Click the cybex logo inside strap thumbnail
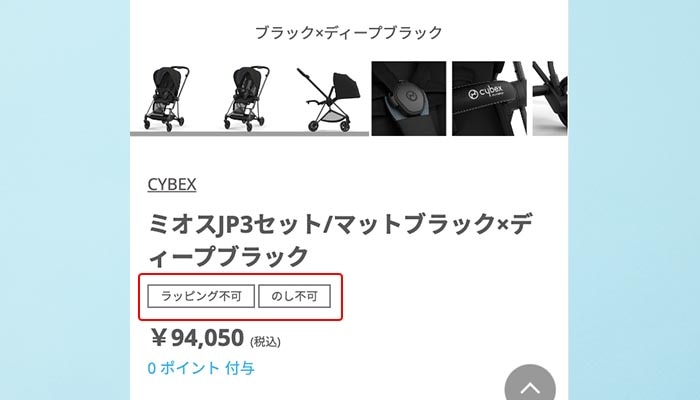 click(x=486, y=92)
